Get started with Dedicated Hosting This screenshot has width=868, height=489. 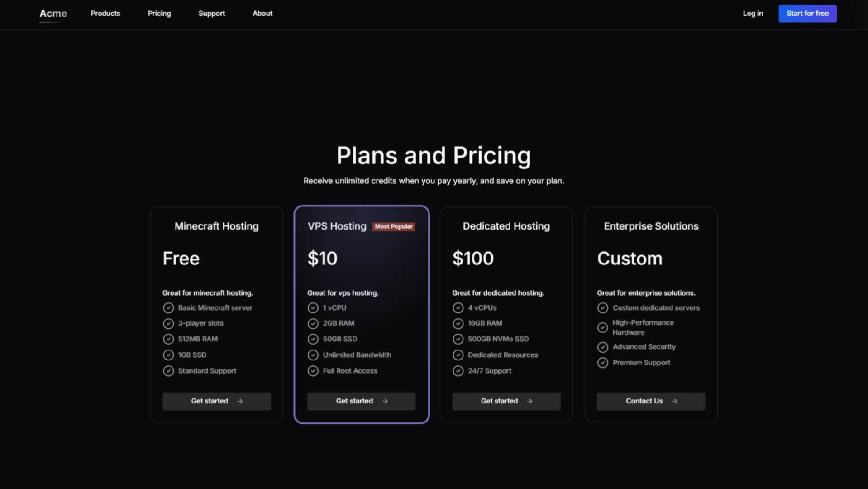(x=506, y=401)
